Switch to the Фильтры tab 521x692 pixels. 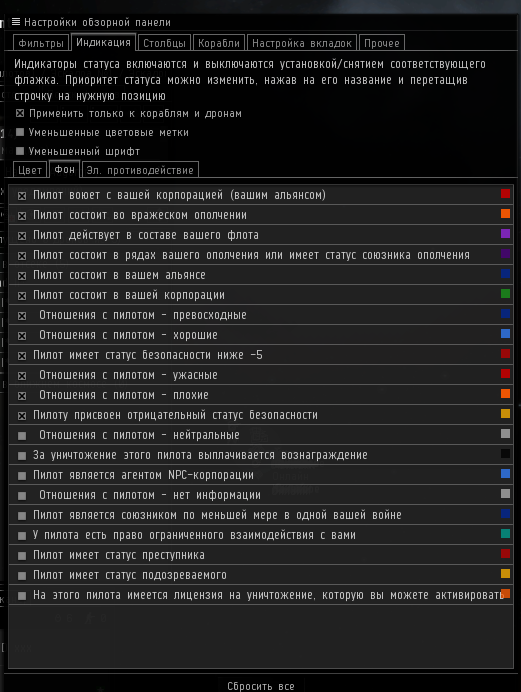pos(41,43)
